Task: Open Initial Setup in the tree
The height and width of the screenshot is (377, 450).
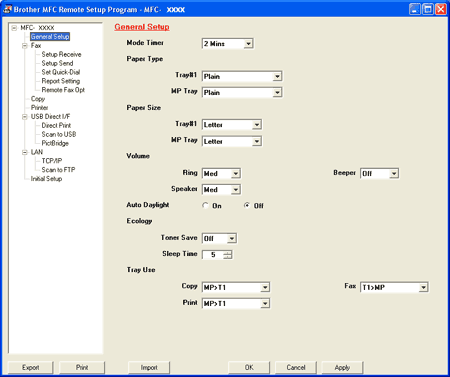Action: pos(46,179)
